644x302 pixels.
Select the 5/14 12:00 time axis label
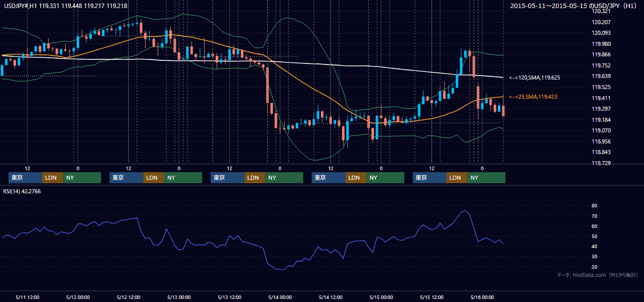pyautogui.click(x=331, y=297)
